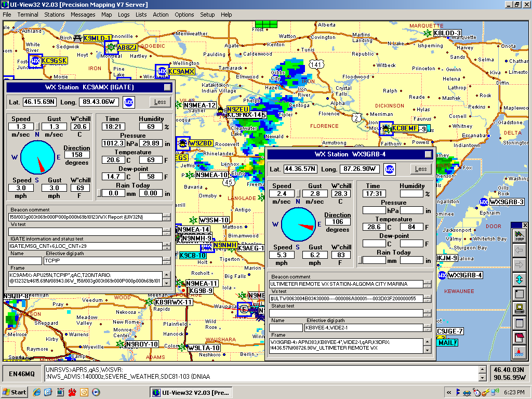The width and height of the screenshot is (532, 399).
Task: Click the Internet Explorer quick launch icon
Action: coord(37,392)
